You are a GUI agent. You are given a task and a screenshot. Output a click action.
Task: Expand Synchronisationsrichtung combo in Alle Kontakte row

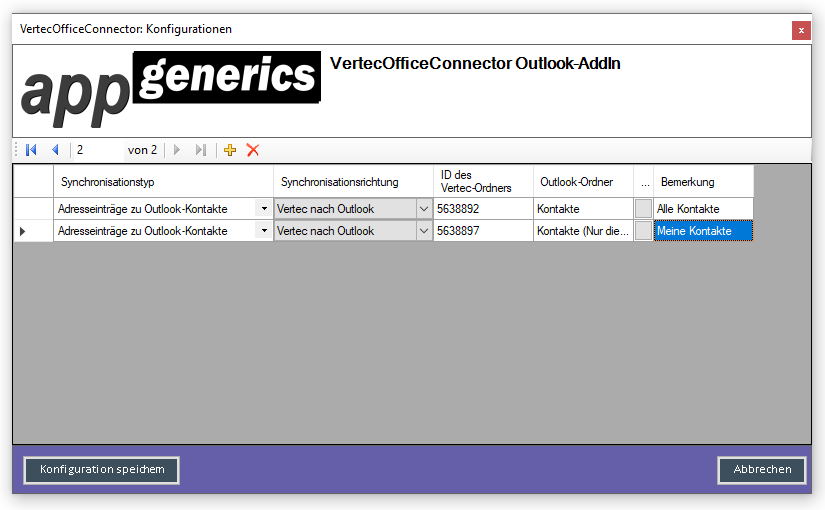coord(424,209)
